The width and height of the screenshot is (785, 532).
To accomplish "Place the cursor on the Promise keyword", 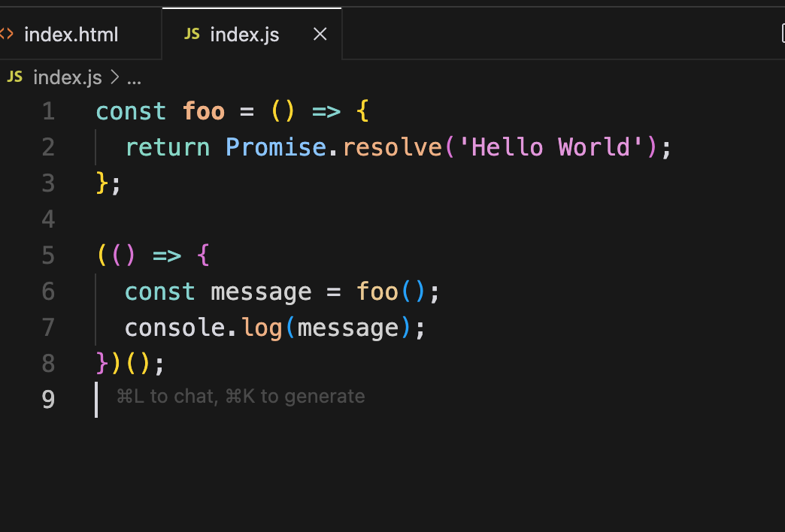I will [x=276, y=147].
